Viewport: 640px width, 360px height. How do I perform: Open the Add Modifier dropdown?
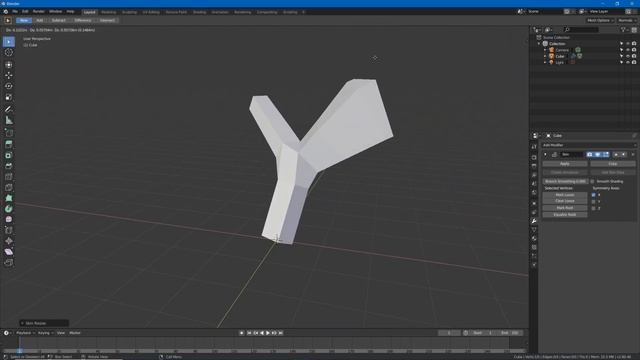(x=589, y=145)
